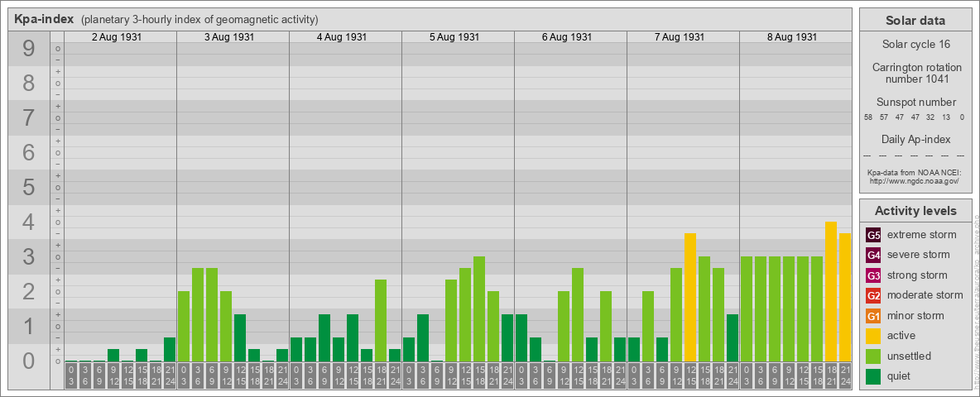Click the Kpa-index chart title
Viewport: 980px width, 397px height.
(45, 19)
